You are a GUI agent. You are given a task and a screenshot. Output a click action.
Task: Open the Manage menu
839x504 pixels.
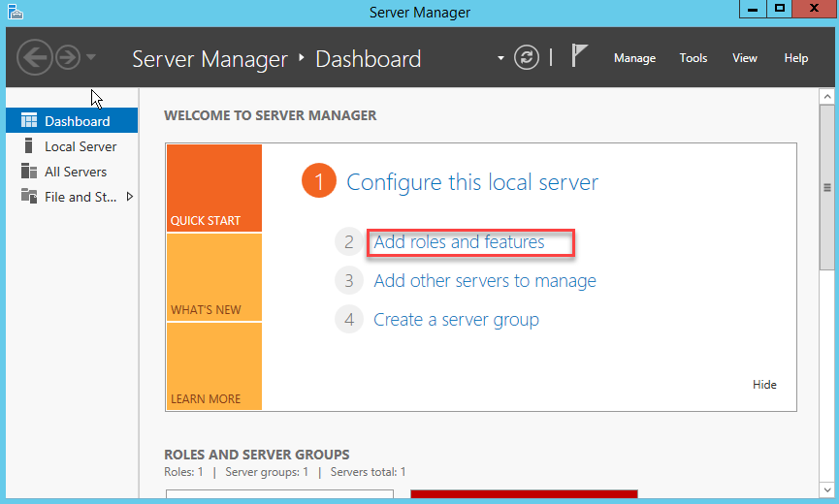pos(634,58)
